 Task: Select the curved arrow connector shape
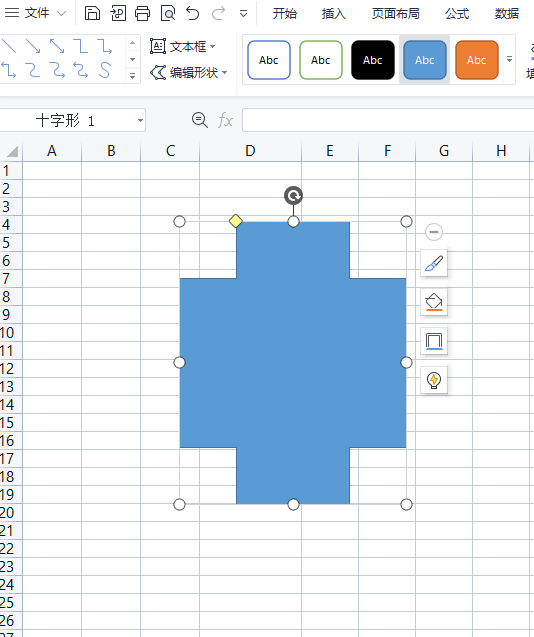(x=57, y=70)
